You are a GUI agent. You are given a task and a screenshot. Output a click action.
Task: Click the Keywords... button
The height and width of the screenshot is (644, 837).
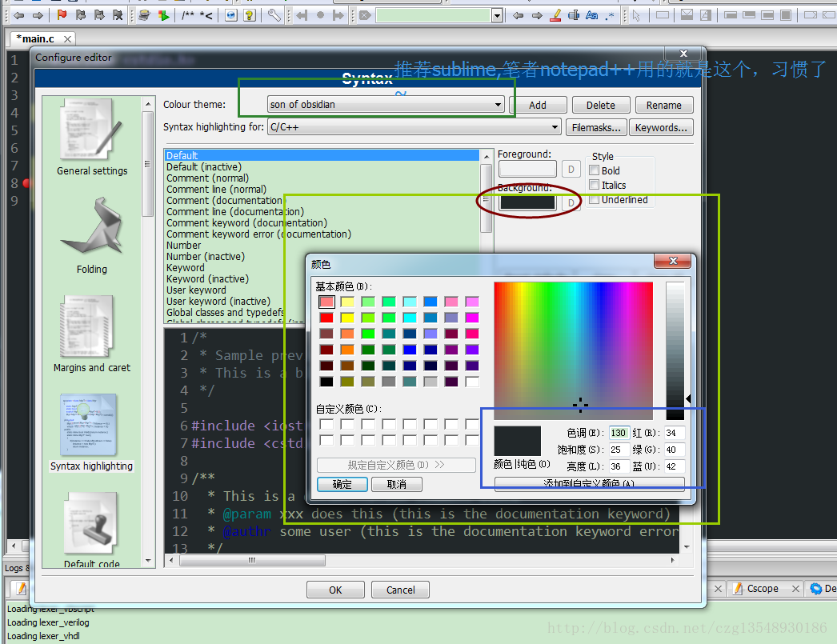pyautogui.click(x=661, y=127)
